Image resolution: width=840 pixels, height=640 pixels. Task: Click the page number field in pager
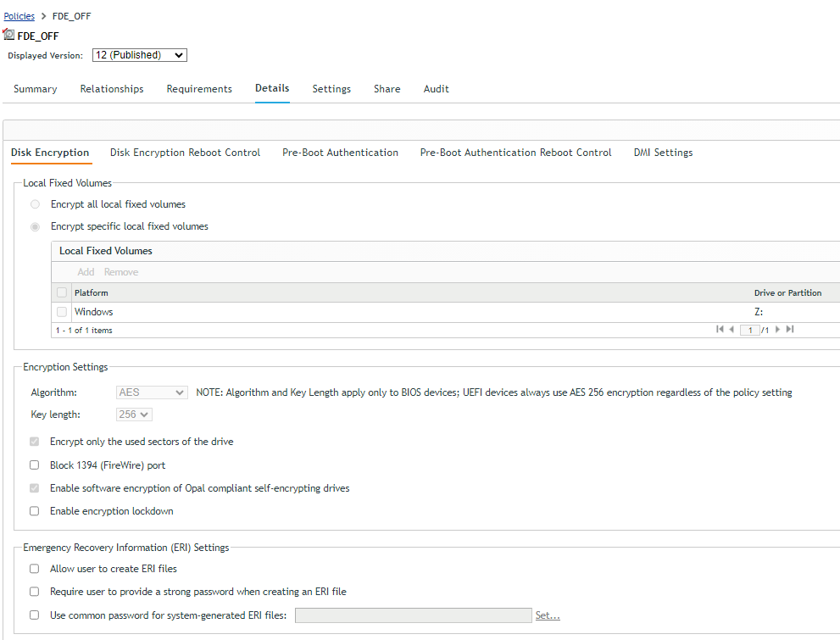[750, 330]
